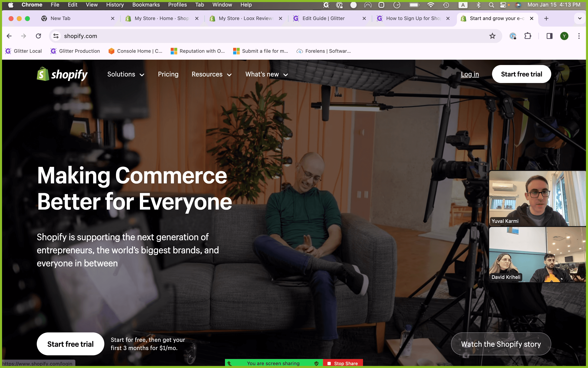Click Watch the Shopify story button

[x=501, y=344]
